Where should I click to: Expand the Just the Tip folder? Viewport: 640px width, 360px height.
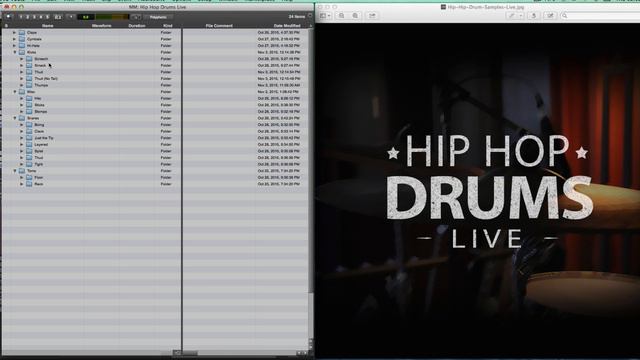[x=22, y=138]
